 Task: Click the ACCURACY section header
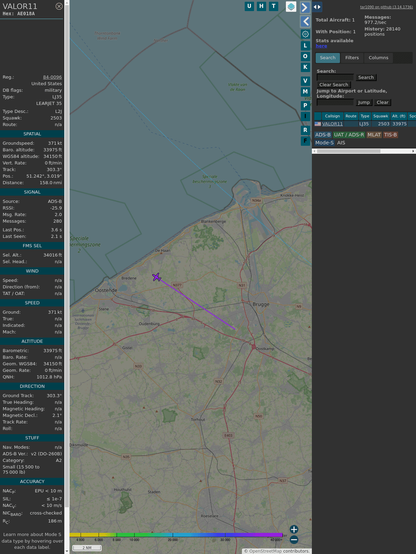32,482
